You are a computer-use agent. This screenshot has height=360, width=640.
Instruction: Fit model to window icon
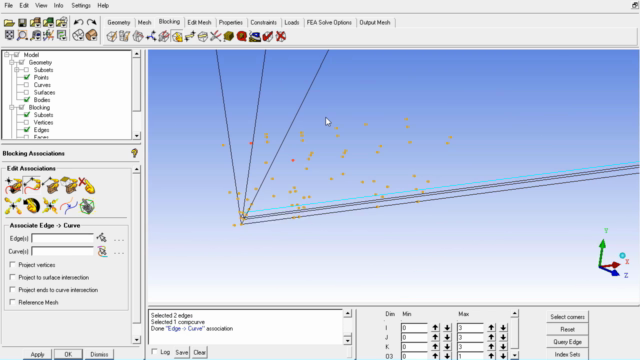pos(9,36)
